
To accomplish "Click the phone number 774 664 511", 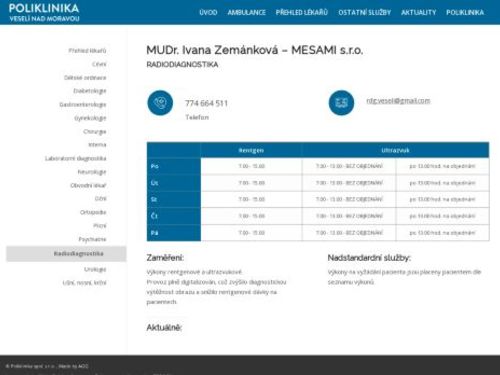I will click(206, 103).
